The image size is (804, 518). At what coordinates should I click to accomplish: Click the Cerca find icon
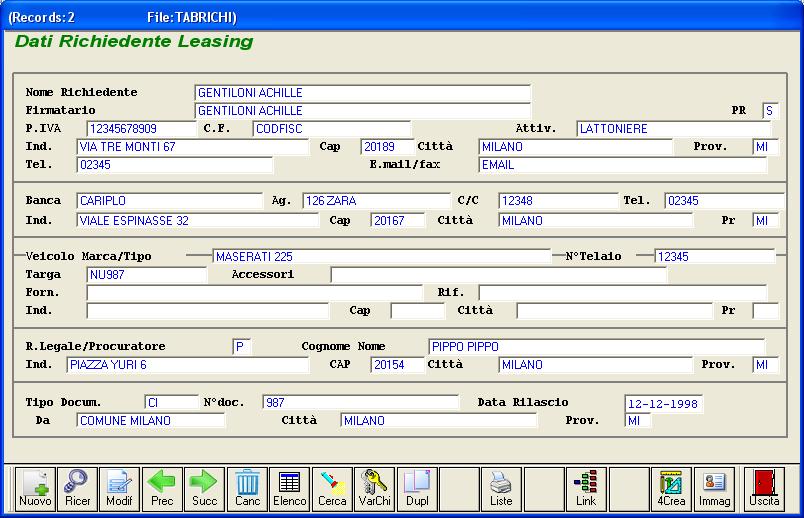[332, 489]
